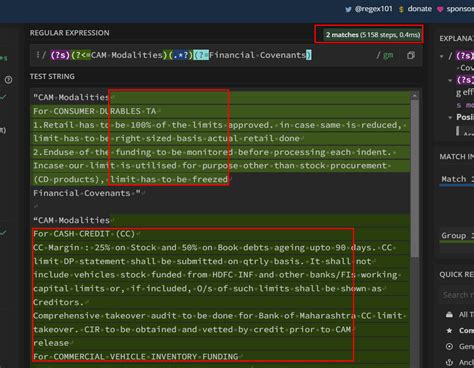Click the REGULAR EXPRESSION heading
Screen dimensions: 474x368
(x=69, y=33)
